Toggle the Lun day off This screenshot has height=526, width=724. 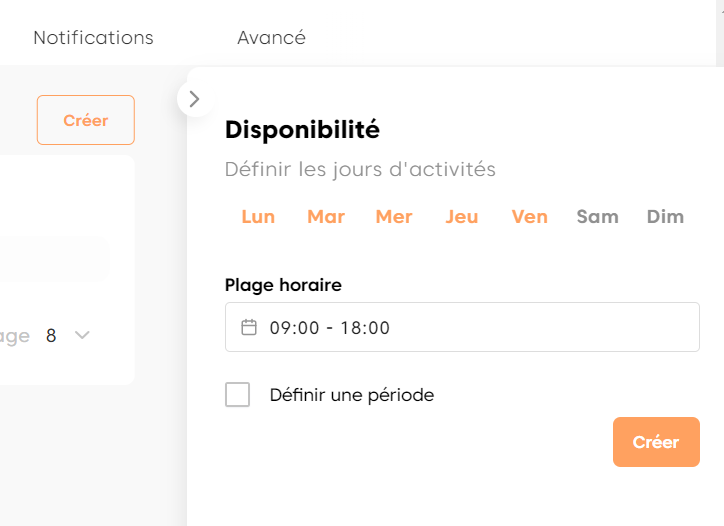[258, 217]
